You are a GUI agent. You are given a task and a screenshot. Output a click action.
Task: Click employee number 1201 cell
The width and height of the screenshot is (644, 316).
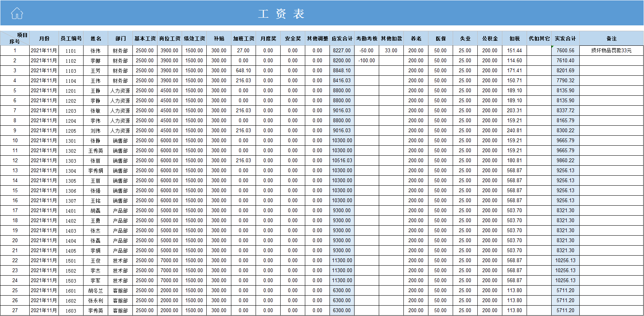71,90
